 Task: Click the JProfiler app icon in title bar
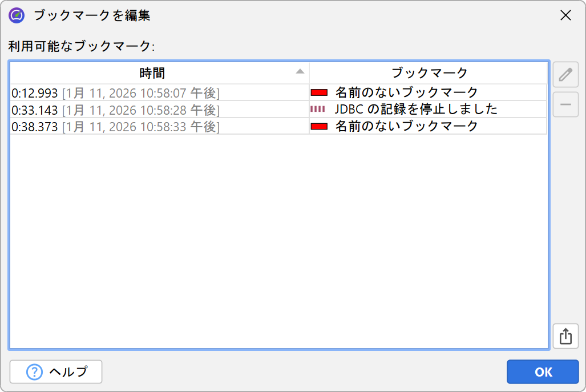point(17,15)
